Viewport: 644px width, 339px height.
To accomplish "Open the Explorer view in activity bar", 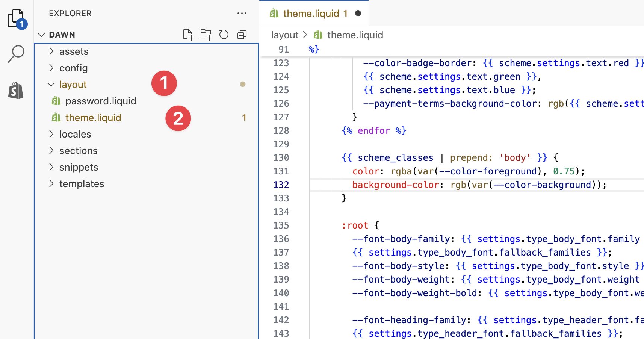I will click(x=16, y=18).
